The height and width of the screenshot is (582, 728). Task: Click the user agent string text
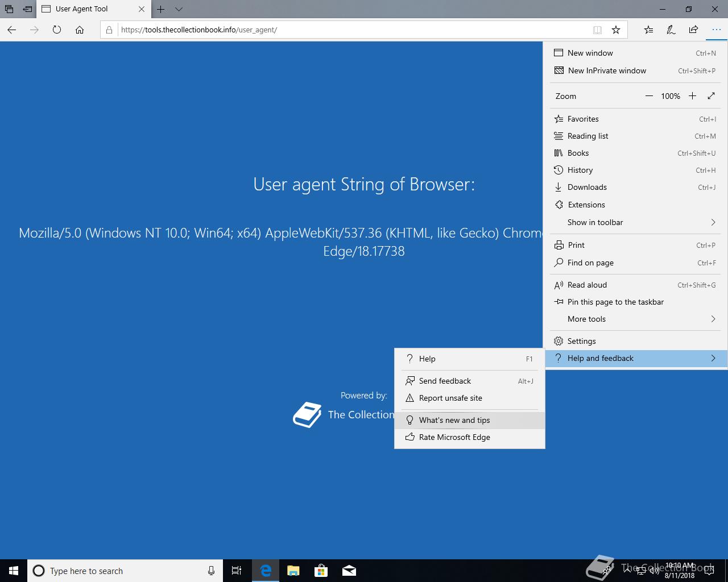pos(281,242)
